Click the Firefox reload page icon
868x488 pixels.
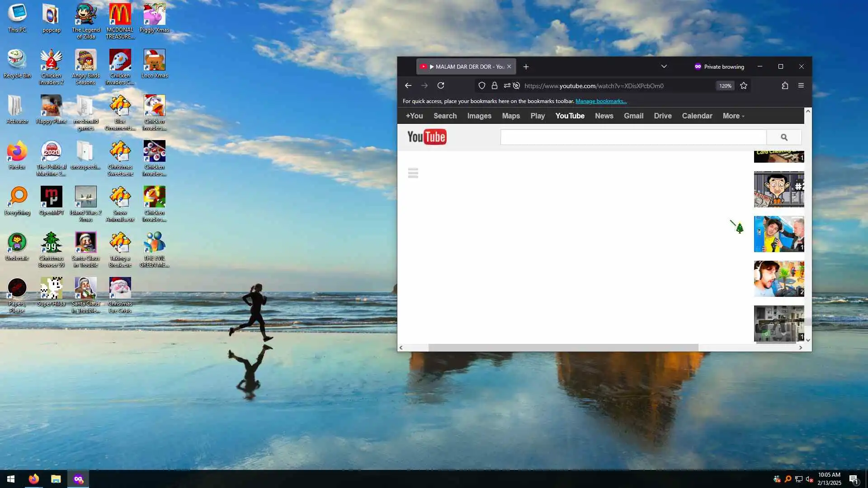pyautogui.click(x=441, y=85)
